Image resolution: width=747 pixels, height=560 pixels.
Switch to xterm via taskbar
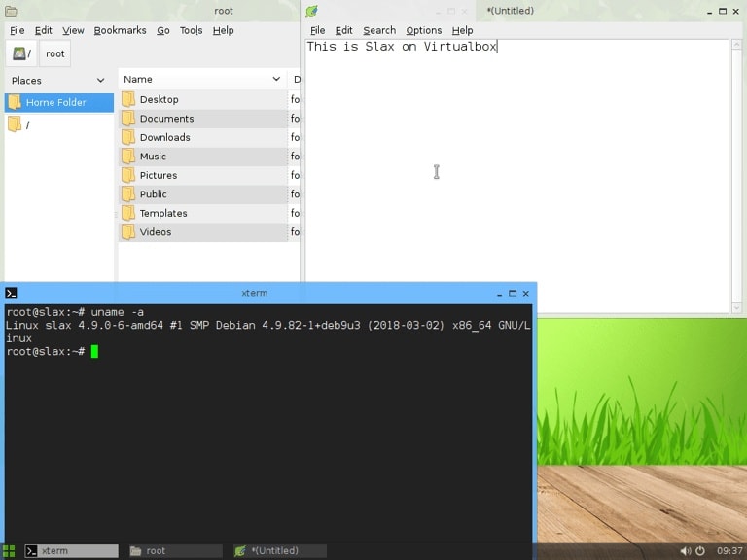[71, 551]
